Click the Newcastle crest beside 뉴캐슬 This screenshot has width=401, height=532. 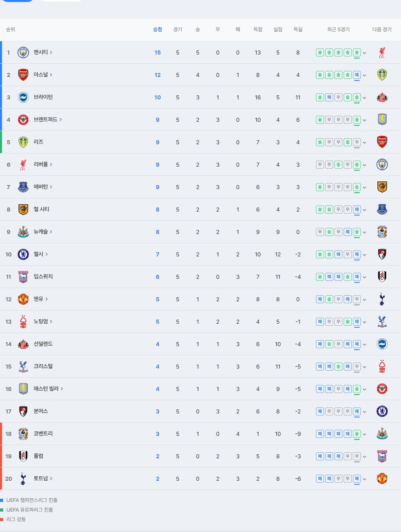click(23, 232)
